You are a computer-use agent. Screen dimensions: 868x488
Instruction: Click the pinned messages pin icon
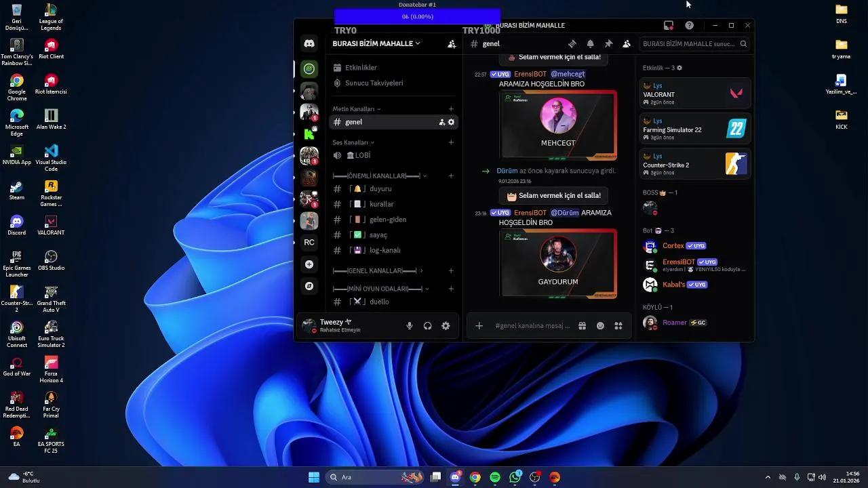608,44
